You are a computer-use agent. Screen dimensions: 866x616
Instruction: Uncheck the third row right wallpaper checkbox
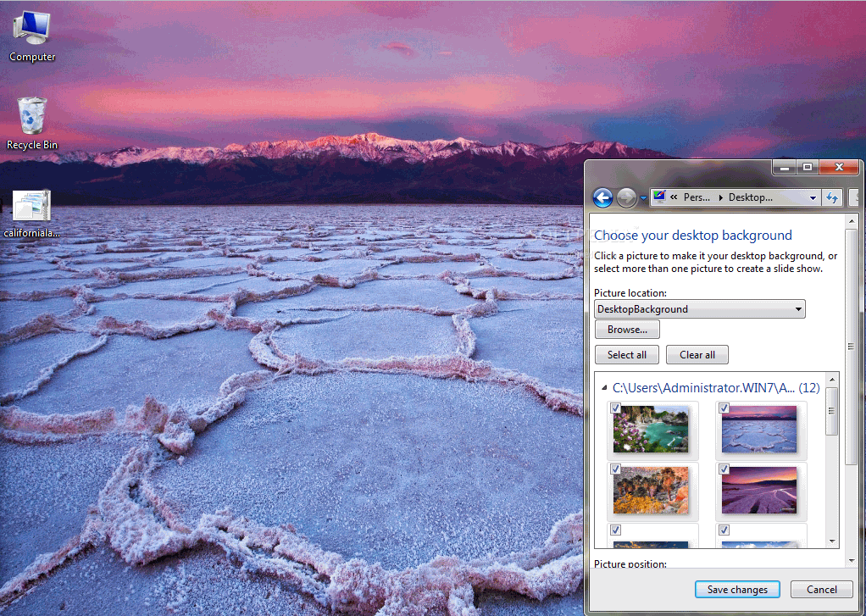724,530
